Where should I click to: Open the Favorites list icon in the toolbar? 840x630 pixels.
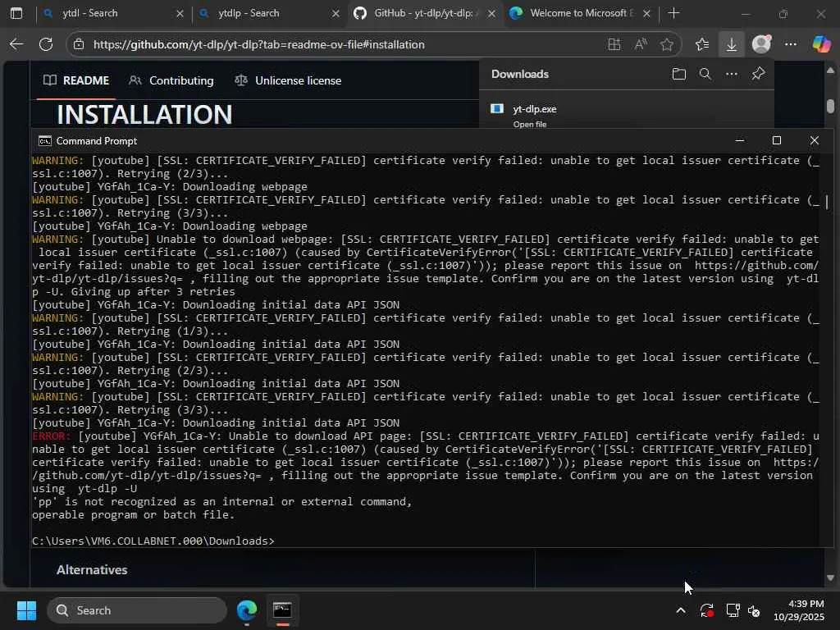click(702, 44)
